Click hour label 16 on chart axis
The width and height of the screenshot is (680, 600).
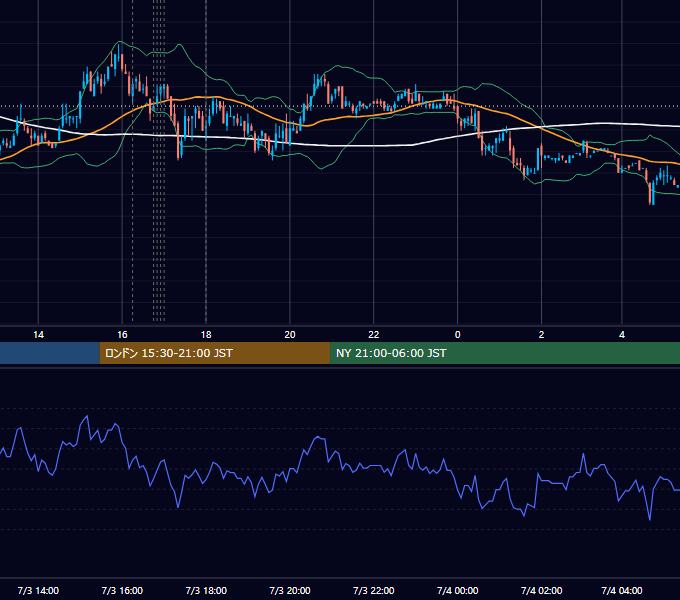(122, 335)
